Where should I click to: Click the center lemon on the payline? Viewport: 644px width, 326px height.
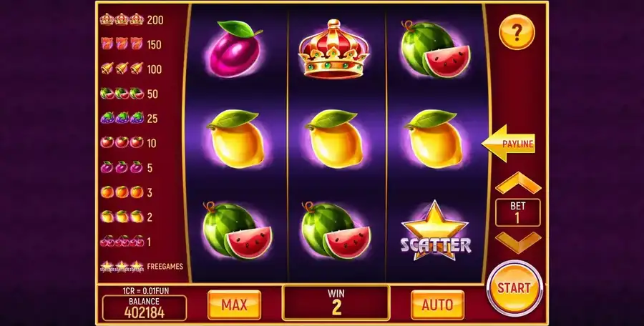pyautogui.click(x=335, y=139)
